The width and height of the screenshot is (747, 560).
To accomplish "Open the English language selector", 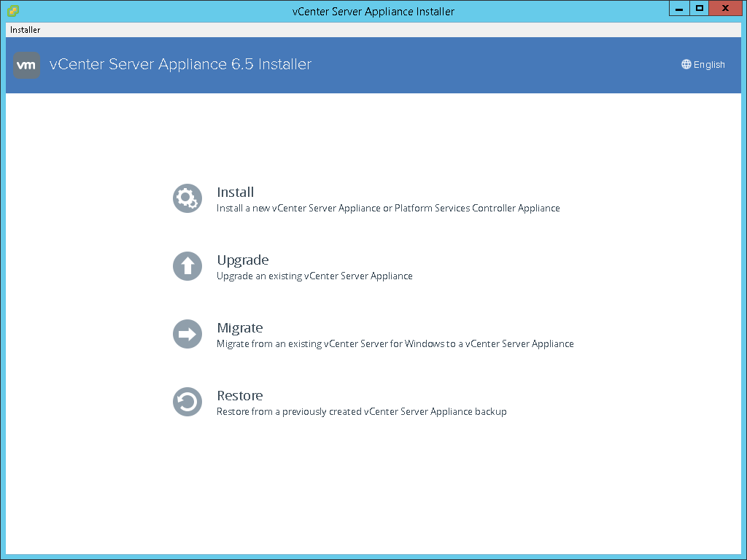I will (x=703, y=64).
